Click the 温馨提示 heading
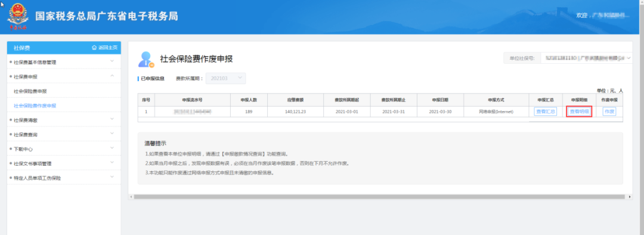The width and height of the screenshot is (644, 235). pyautogui.click(x=155, y=143)
